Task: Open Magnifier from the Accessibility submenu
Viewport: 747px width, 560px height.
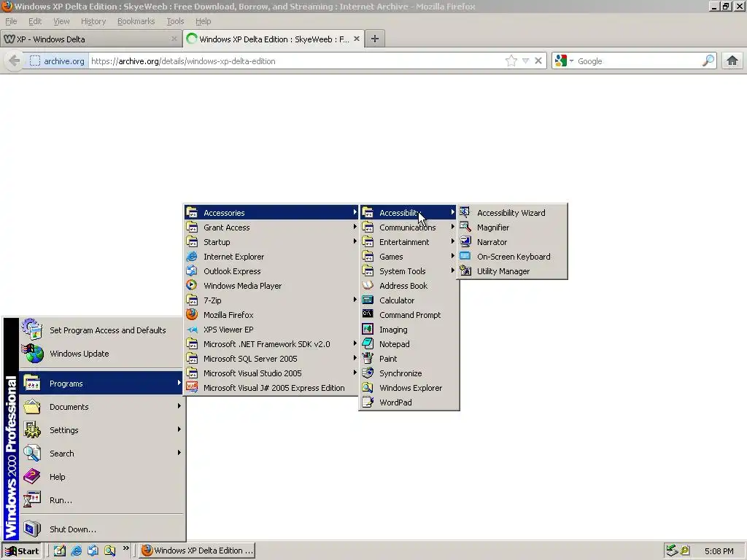Action: click(512, 227)
